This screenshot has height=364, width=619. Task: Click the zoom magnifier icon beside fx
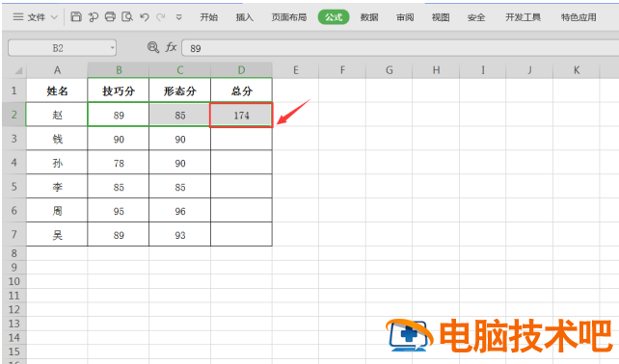tap(153, 47)
